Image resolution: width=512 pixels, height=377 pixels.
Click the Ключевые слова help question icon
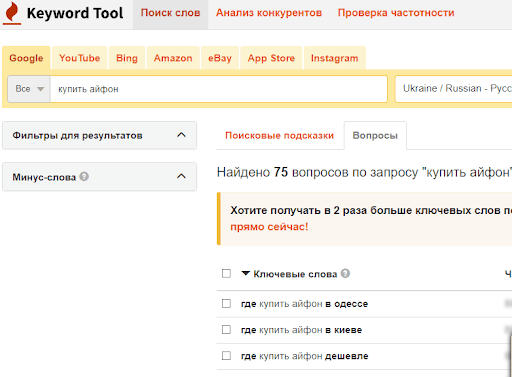(346, 273)
